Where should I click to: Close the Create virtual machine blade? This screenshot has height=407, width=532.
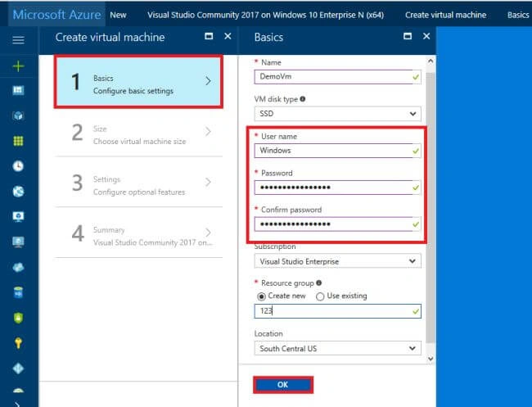point(228,36)
